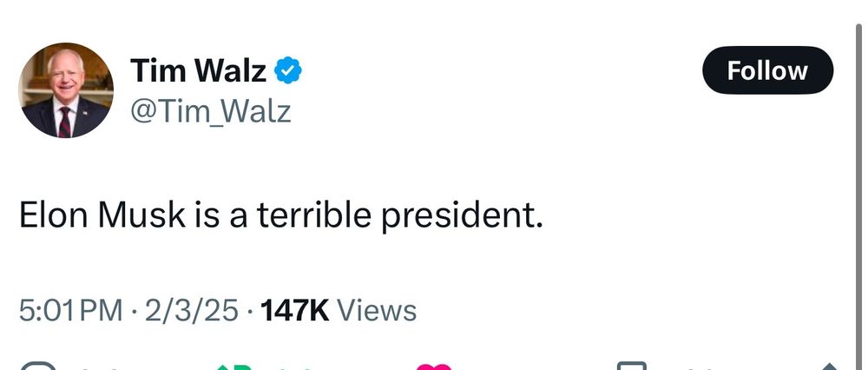868x370 pixels.
Task: Click the share icon at bottom right
Action: point(829,366)
